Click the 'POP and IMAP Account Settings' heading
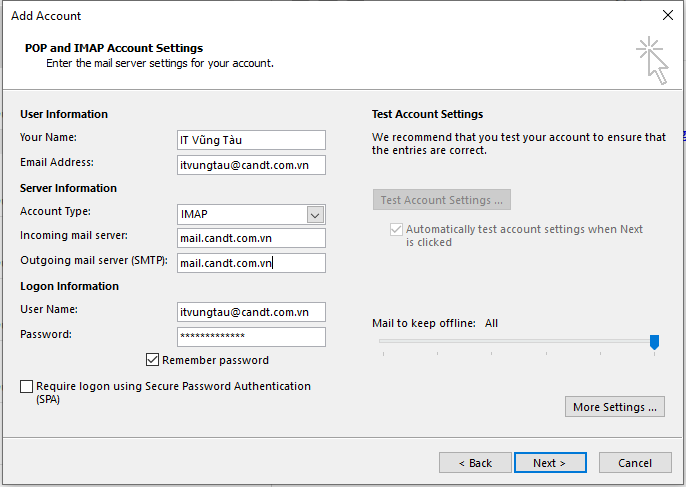 (114, 48)
